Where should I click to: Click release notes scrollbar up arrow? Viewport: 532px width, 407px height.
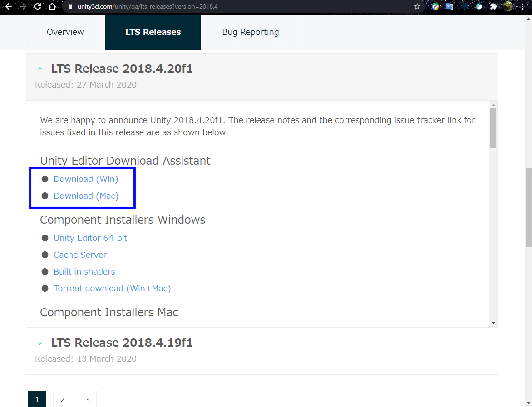pyautogui.click(x=493, y=104)
